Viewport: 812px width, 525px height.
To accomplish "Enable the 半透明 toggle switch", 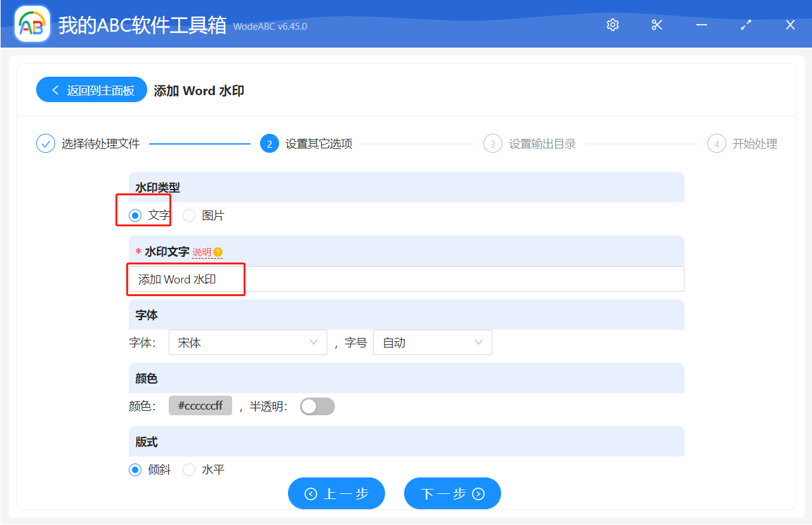I will [317, 406].
